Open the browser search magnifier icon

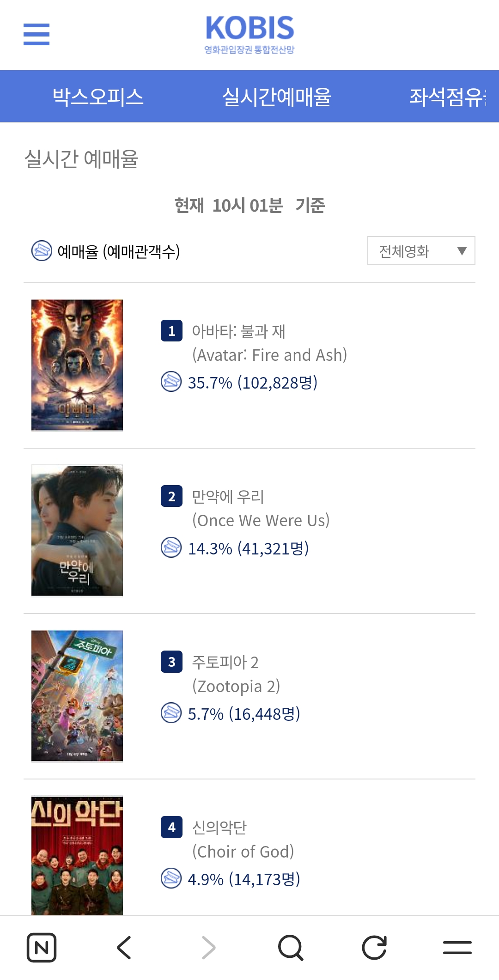click(291, 948)
